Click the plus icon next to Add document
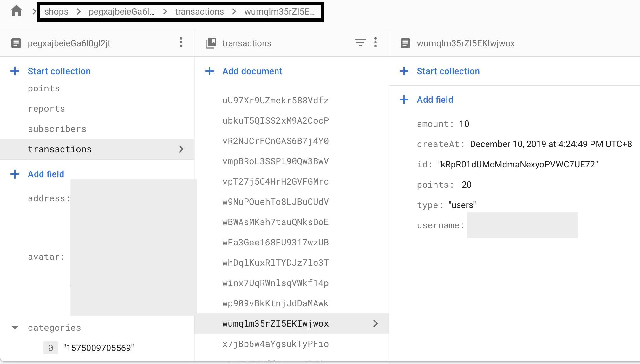Image resolution: width=640 pixels, height=364 pixels. tap(210, 71)
